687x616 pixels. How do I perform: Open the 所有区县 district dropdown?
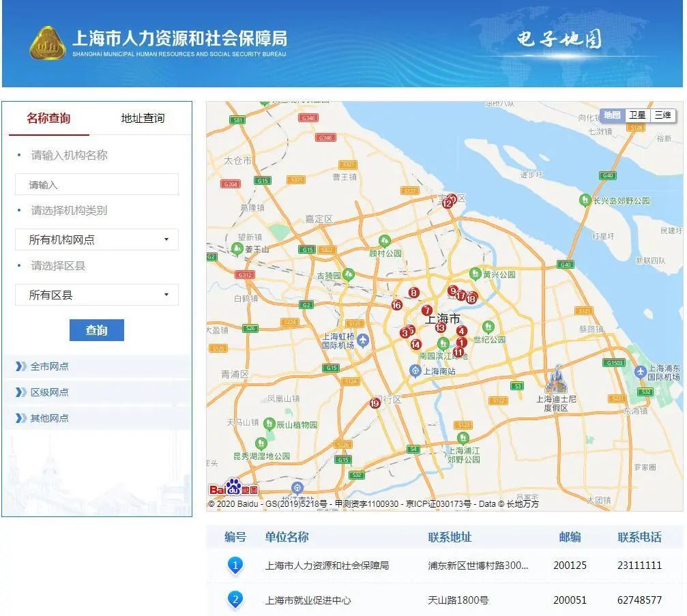(x=97, y=295)
